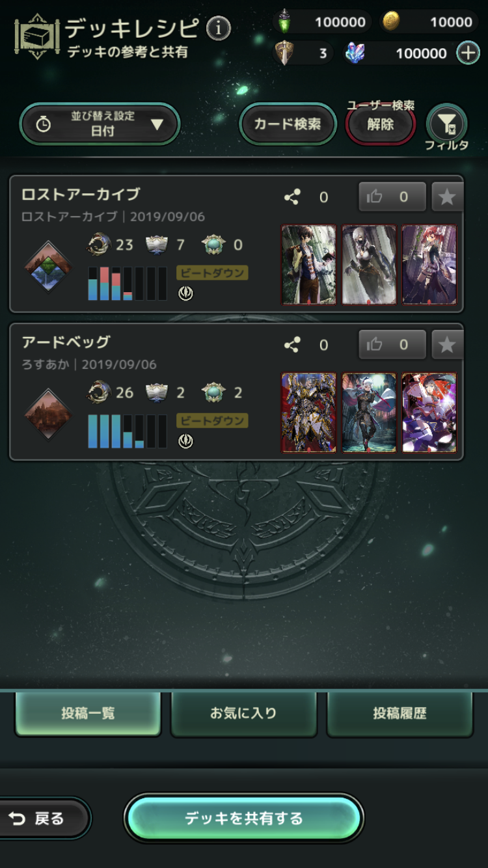Favorite アードベッグ deck with star toggle
The width and height of the screenshot is (488, 868).
[x=448, y=345]
